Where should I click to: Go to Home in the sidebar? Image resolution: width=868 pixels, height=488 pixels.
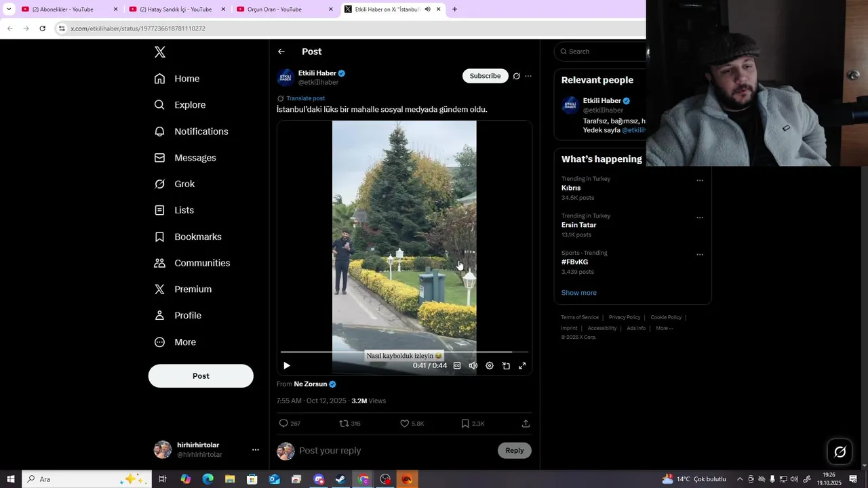coord(177,79)
